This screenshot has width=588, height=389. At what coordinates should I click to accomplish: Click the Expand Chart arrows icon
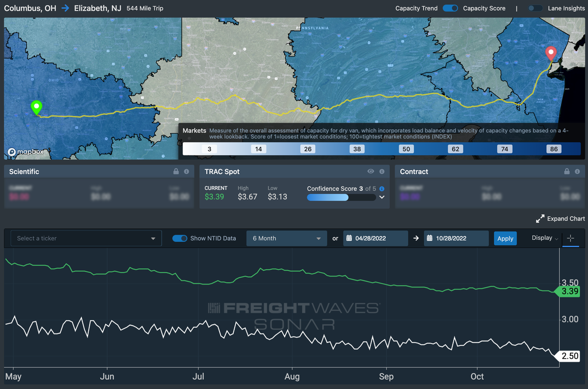point(540,219)
